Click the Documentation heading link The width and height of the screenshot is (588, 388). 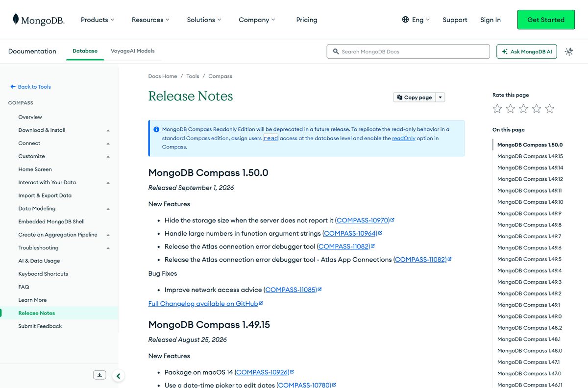click(x=32, y=51)
